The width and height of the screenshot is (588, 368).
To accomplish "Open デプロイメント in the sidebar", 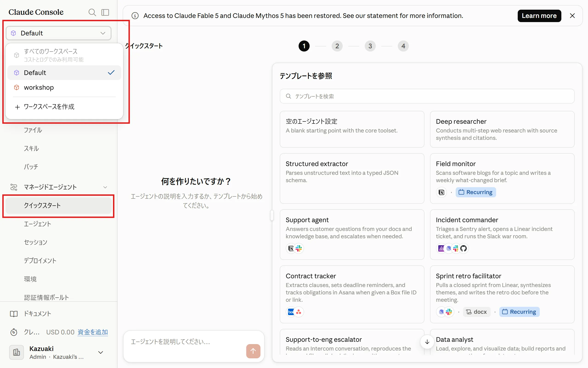I will tap(40, 261).
